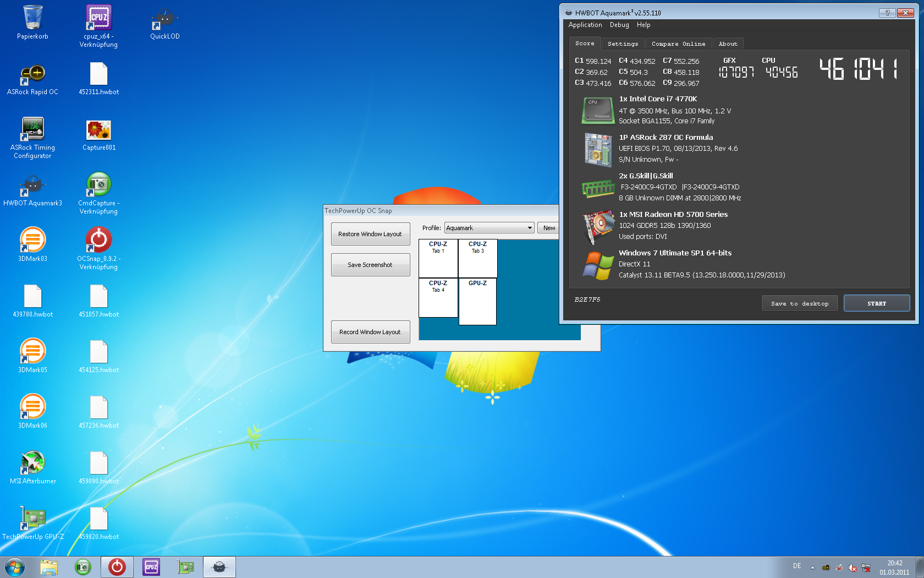Open the Help menu in Aquamark

643,25
